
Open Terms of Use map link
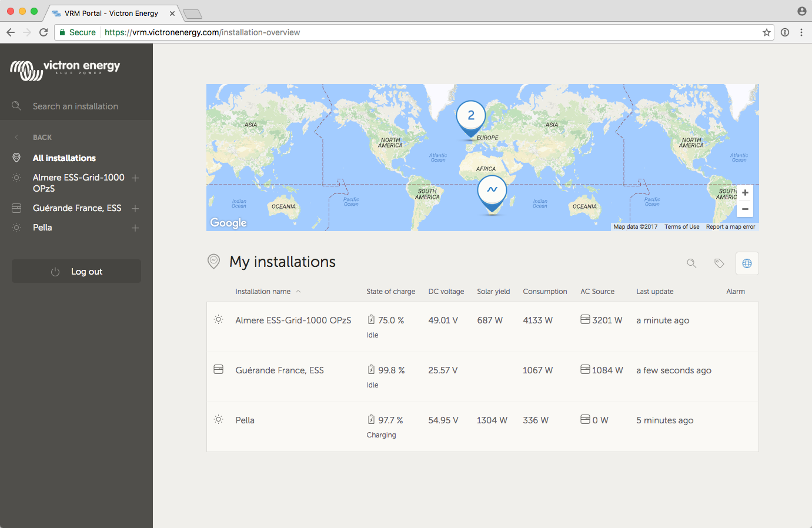pyautogui.click(x=681, y=227)
